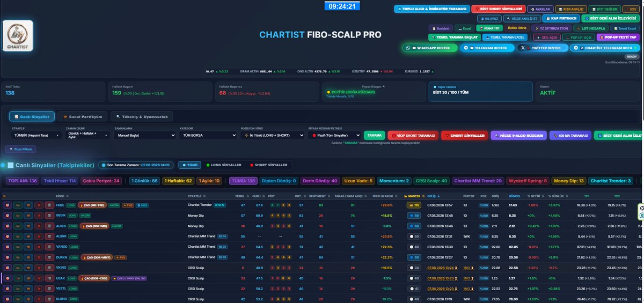Click the 09:24:21 clock display
Image resolution: width=644 pixels, height=303 pixels.
point(342,6)
